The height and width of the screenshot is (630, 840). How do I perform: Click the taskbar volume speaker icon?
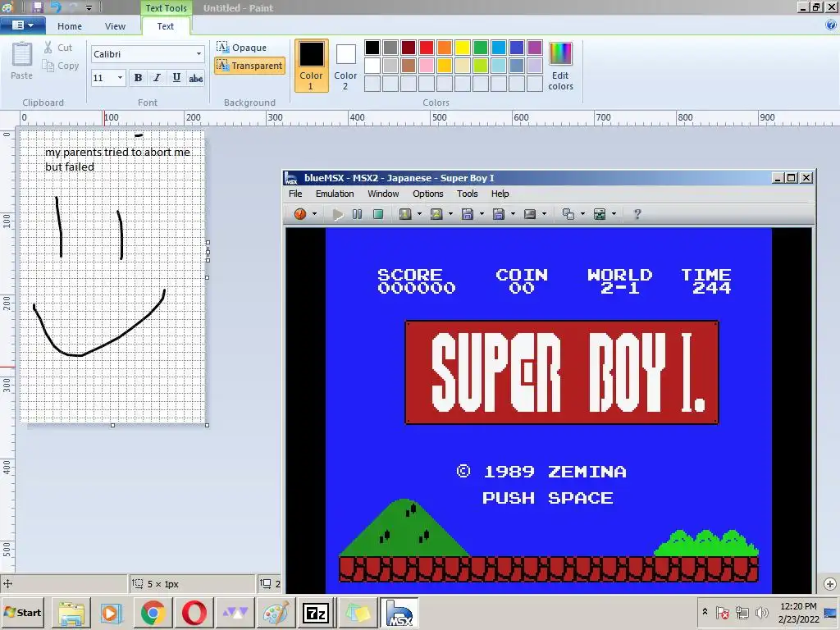coord(761,613)
